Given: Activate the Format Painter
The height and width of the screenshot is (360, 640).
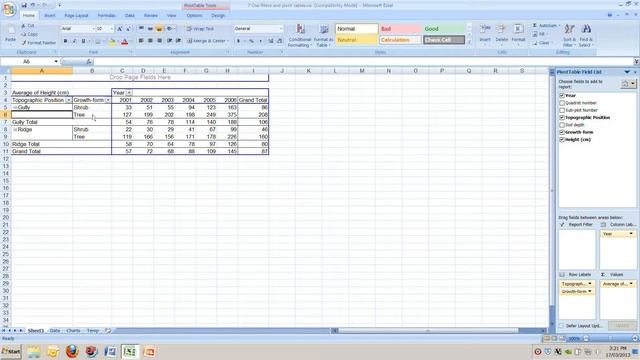Looking at the screenshot, I should (x=38, y=42).
